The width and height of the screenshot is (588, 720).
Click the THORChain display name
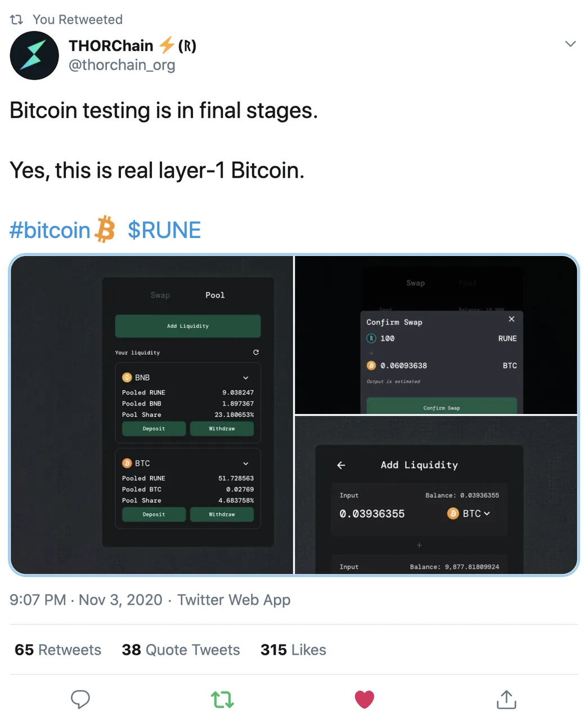click(x=111, y=46)
